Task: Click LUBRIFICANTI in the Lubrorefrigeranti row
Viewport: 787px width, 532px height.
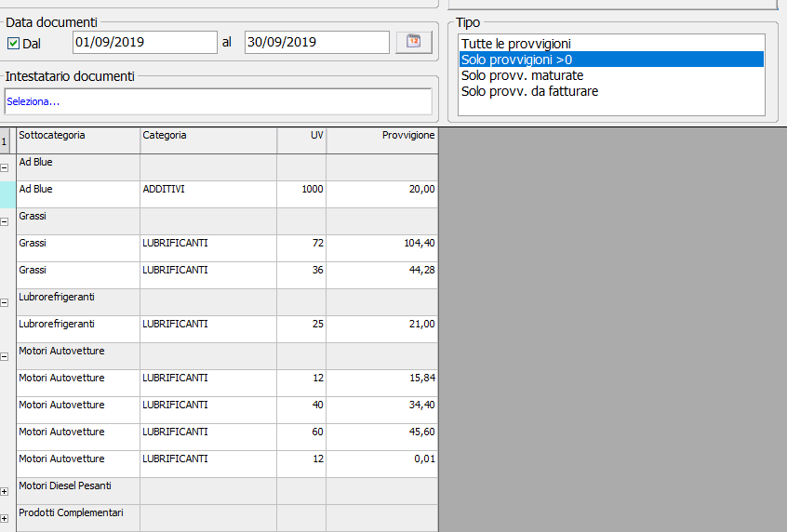Action: tap(175, 325)
